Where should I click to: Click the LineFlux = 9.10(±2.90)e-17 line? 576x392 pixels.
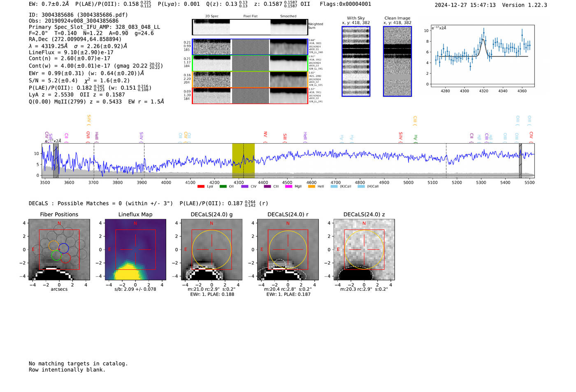[x=71, y=52]
